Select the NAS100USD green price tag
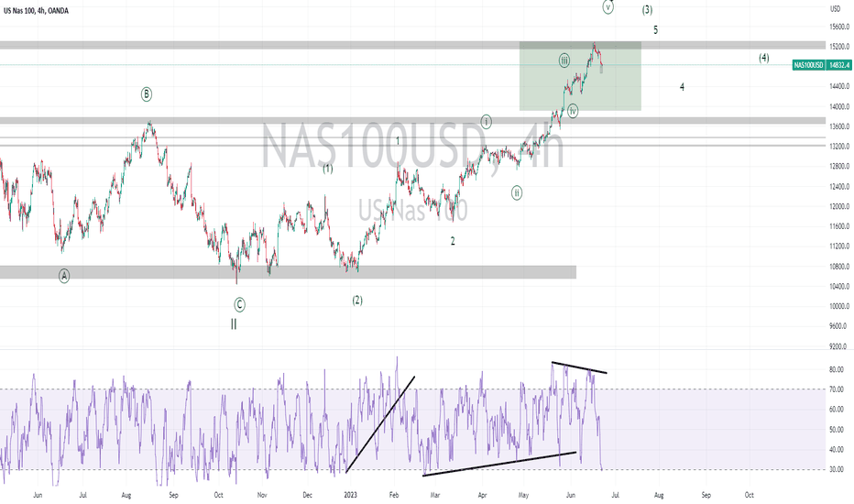 pos(809,65)
